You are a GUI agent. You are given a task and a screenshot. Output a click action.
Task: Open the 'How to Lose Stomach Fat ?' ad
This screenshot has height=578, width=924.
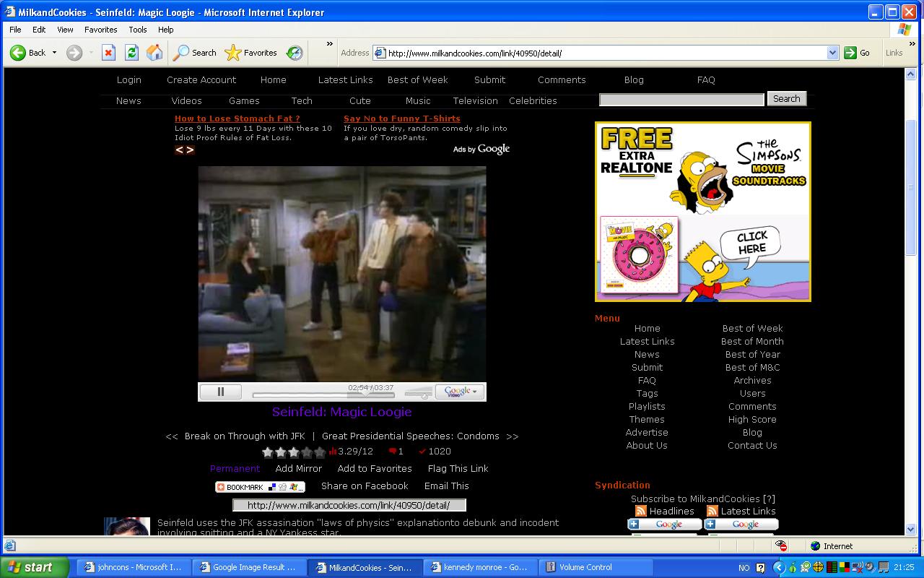point(237,118)
